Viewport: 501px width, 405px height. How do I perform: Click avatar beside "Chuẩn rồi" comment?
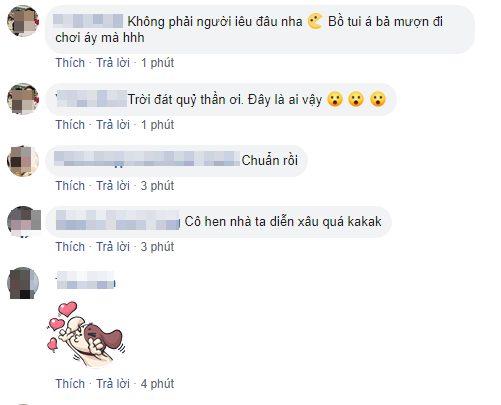coord(23,161)
